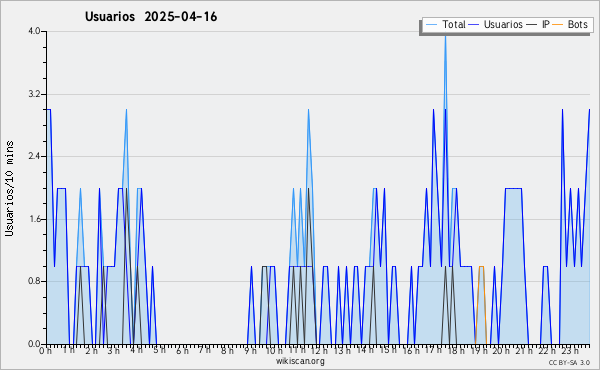
Task: Click the orange Bots legend line
Action: (x=558, y=25)
